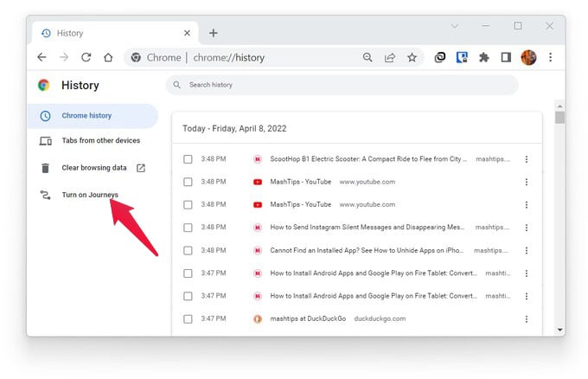Open actions menu for second MashTips YouTube entry
The image size is (588, 379).
pos(527,205)
